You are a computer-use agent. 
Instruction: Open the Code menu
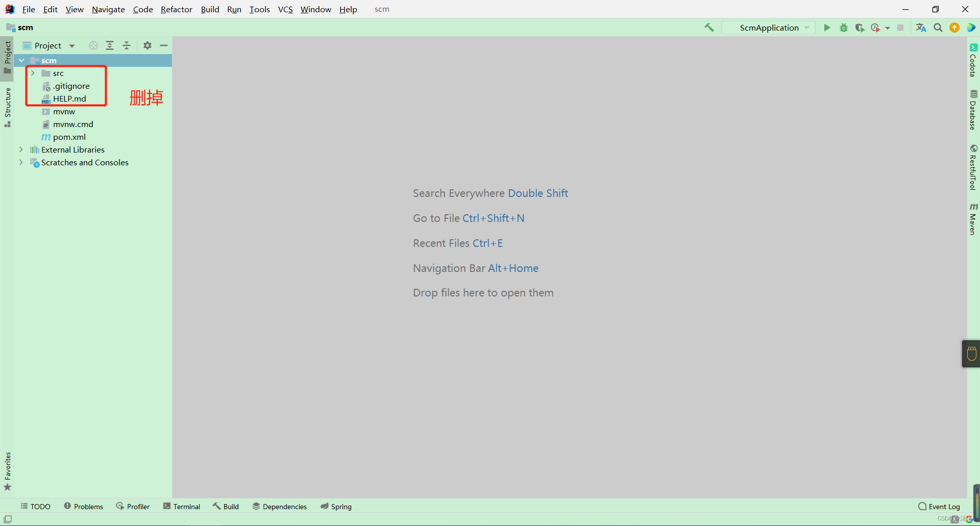click(x=143, y=9)
